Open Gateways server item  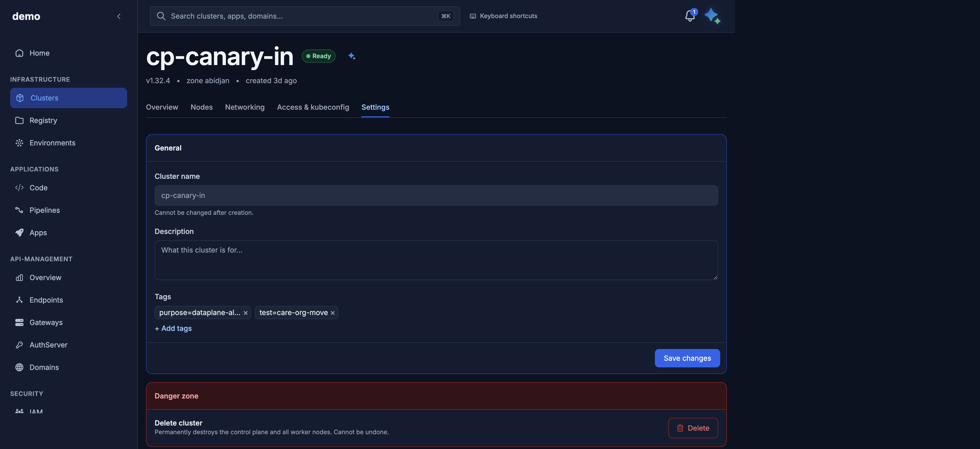pos(68,322)
